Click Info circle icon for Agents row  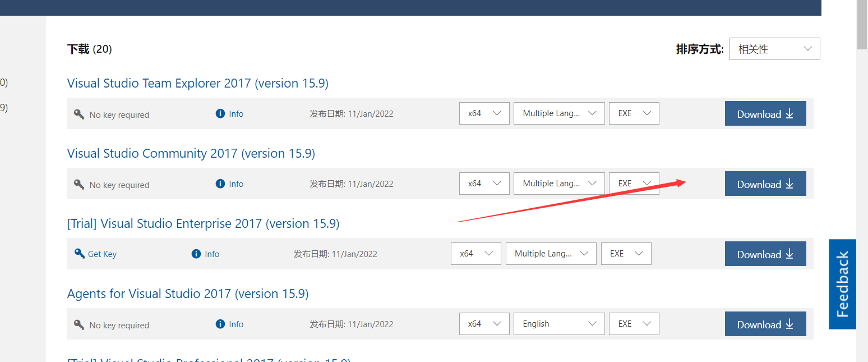tap(220, 324)
